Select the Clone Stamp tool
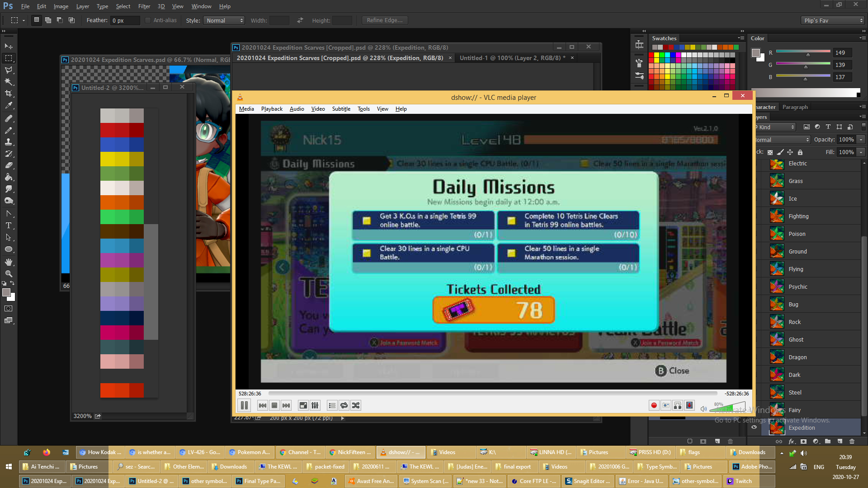 tap(9, 142)
